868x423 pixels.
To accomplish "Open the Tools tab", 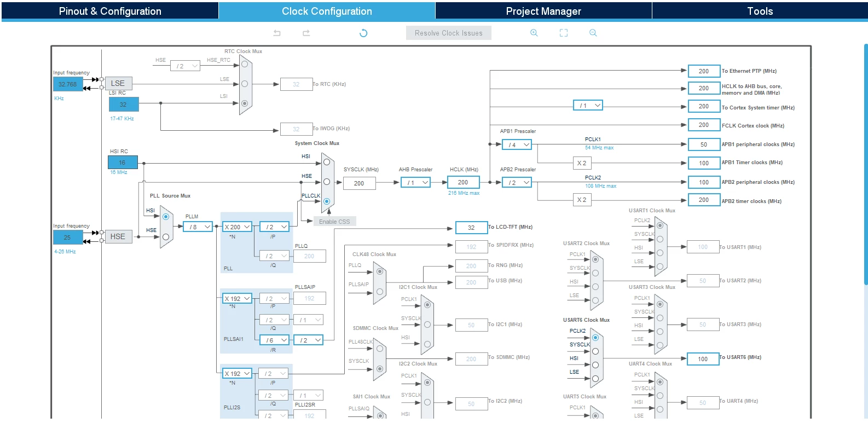I will click(760, 11).
